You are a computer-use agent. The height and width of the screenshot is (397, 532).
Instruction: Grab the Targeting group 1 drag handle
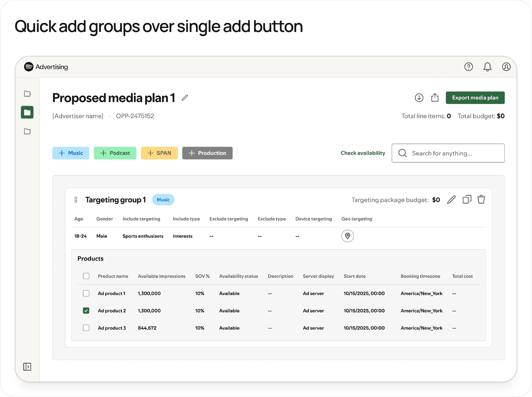click(x=76, y=200)
